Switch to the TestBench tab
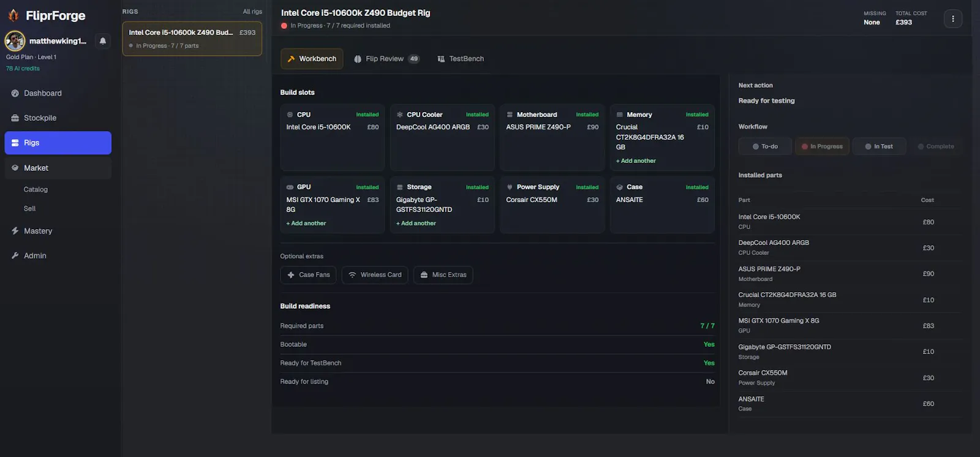The width and height of the screenshot is (980, 457). 461,59
